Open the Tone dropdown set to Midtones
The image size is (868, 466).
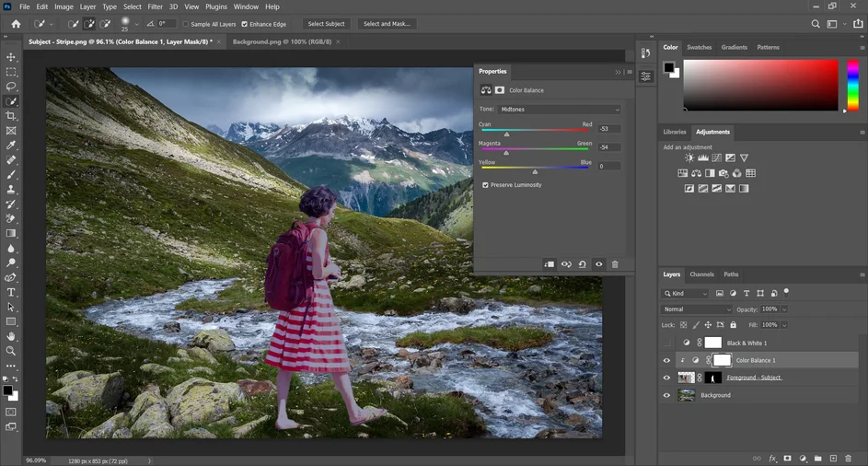tap(561, 109)
